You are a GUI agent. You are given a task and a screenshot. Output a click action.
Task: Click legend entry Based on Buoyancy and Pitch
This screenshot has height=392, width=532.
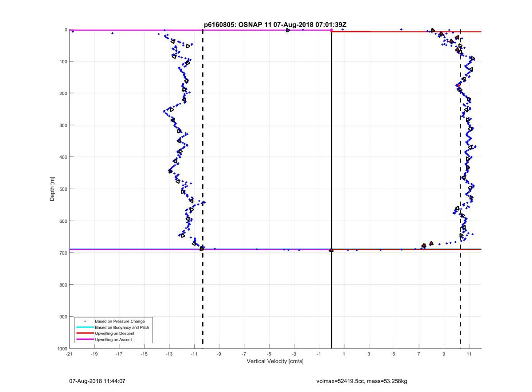[x=122, y=327]
